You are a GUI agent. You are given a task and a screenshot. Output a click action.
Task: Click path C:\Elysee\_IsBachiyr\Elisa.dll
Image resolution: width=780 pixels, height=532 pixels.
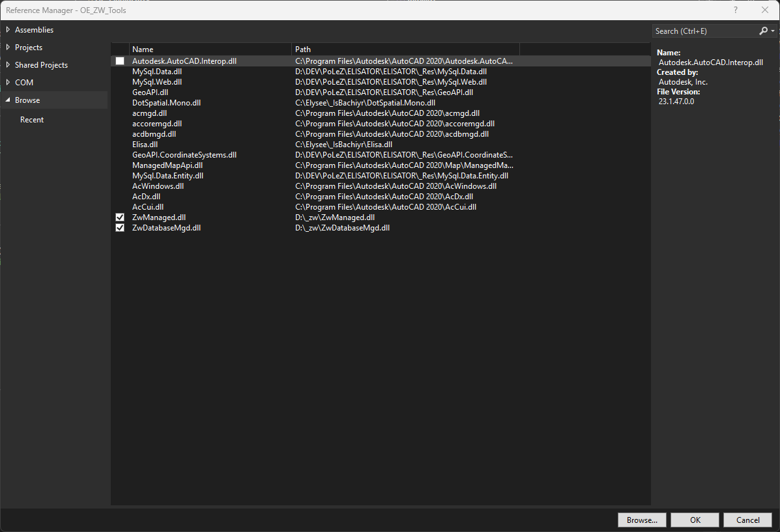coord(344,145)
